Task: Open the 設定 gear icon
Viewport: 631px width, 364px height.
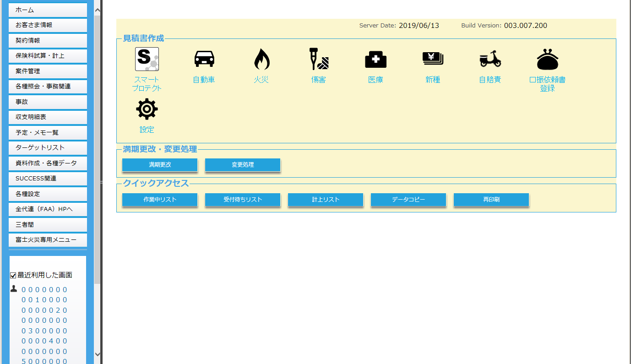Action: 147,109
